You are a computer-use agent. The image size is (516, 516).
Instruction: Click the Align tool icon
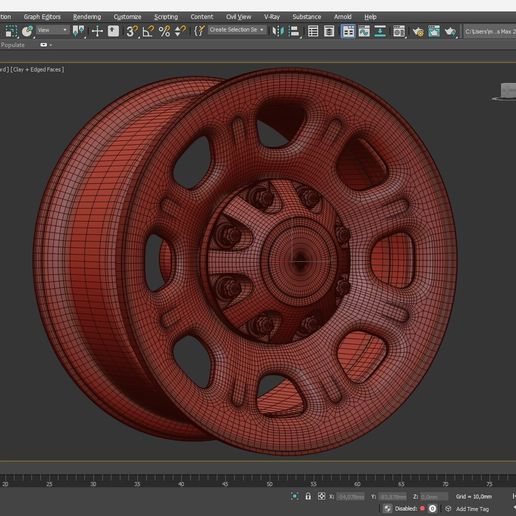(295, 31)
